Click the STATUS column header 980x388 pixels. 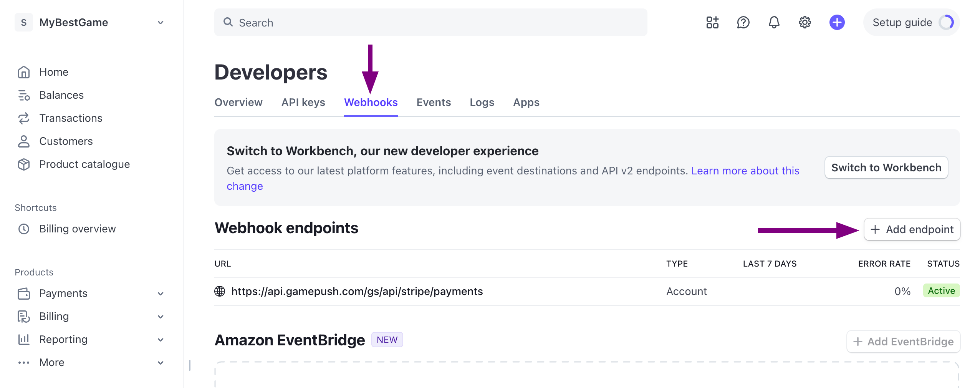(x=944, y=264)
